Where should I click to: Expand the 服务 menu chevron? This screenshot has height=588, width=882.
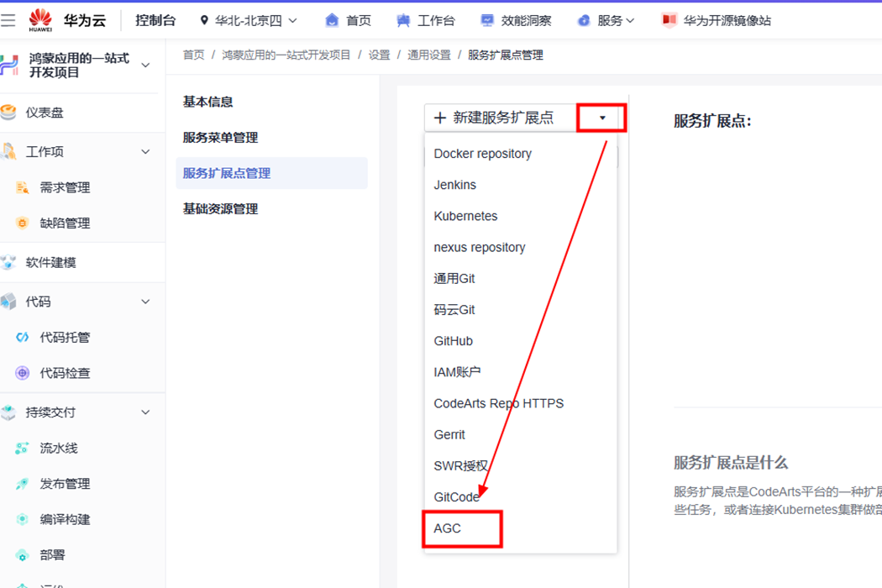pyautogui.click(x=630, y=21)
